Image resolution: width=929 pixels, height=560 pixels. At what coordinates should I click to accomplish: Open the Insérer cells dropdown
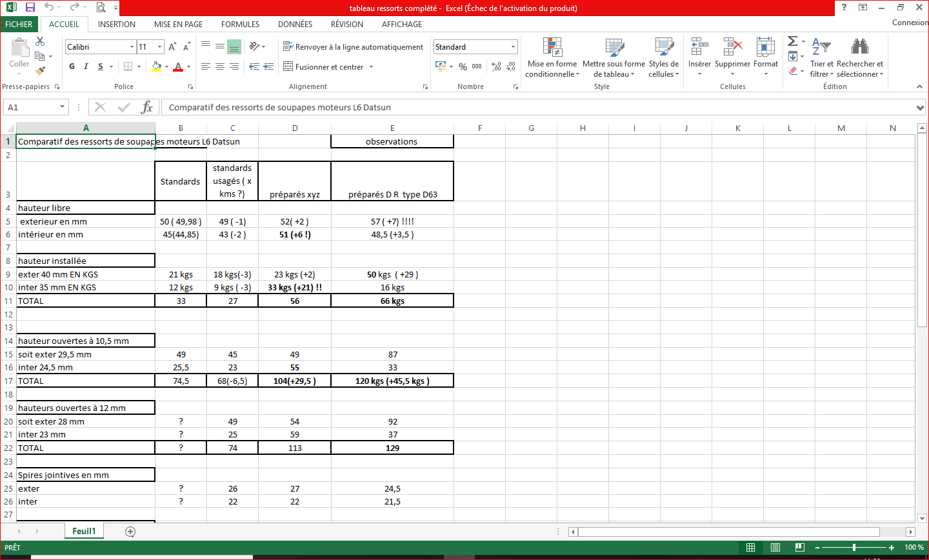click(x=699, y=57)
